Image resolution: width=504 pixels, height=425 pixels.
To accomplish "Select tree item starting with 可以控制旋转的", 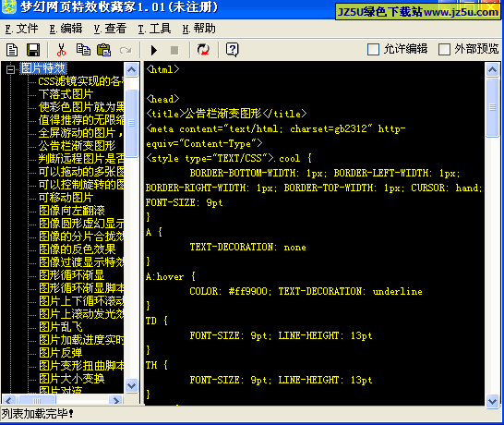I will [81, 185].
